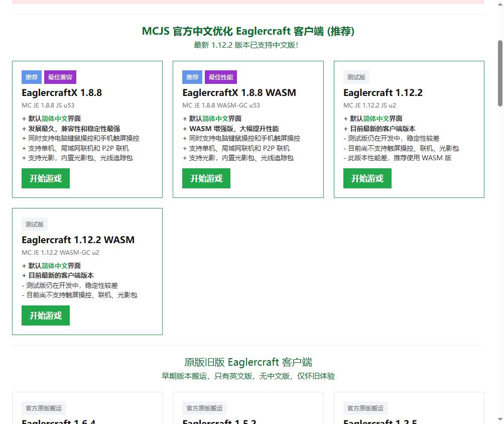504x424 pixels.
Task: Click 官方原版搬运 badge on Eaglercraft 1.2.5 card
Action: 365,408
